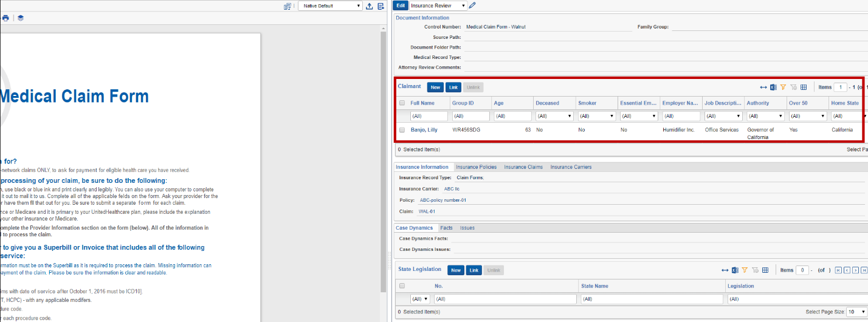868x322 pixels.
Task: Click the grid columns icon in State Legislation
Action: [765, 270]
